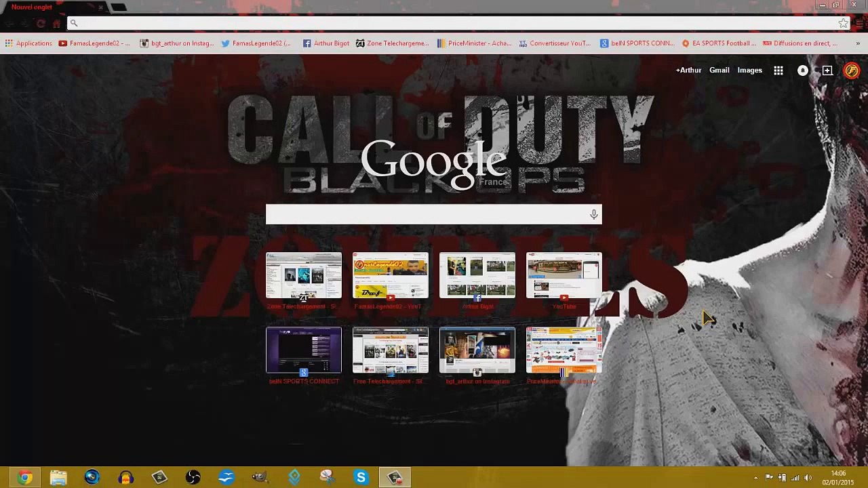Image resolution: width=868 pixels, height=488 pixels.
Task: Open Skype from the taskbar
Action: 361,478
